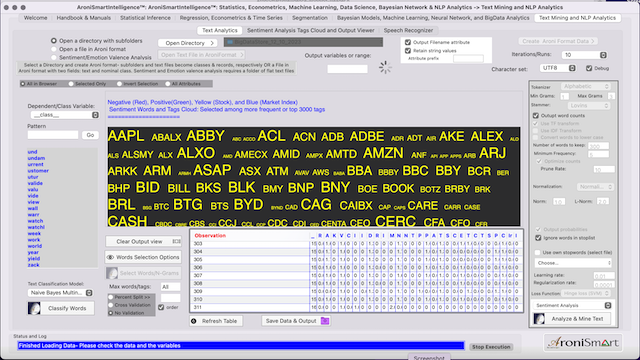Click the folder icon in directory path field
Viewport: 640px width, 360px height.
[230, 42]
